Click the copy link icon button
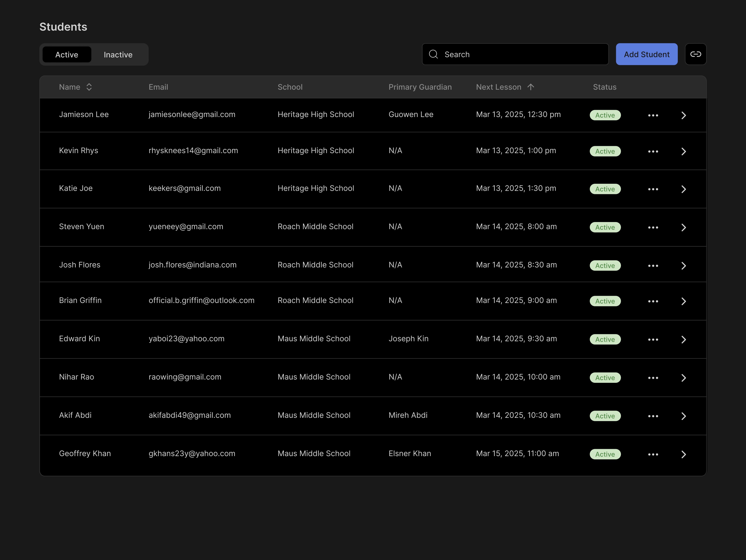Viewport: 746px width, 560px height. click(x=695, y=54)
